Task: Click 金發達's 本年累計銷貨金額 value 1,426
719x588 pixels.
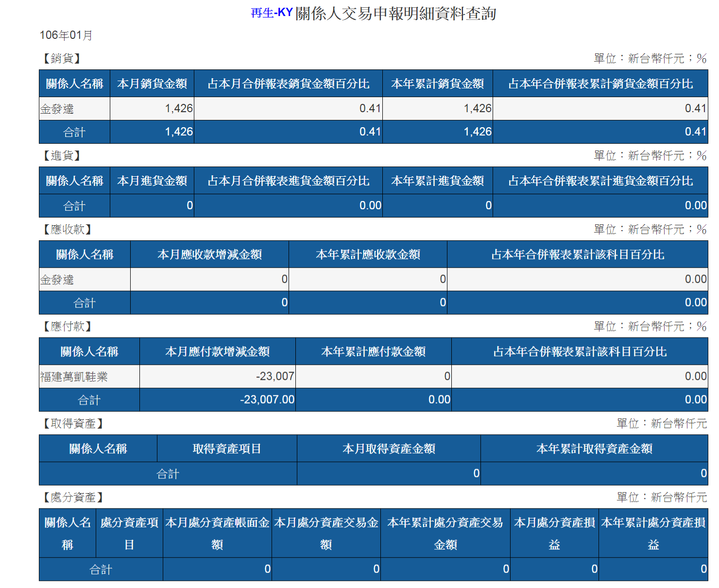Action: 478,108
